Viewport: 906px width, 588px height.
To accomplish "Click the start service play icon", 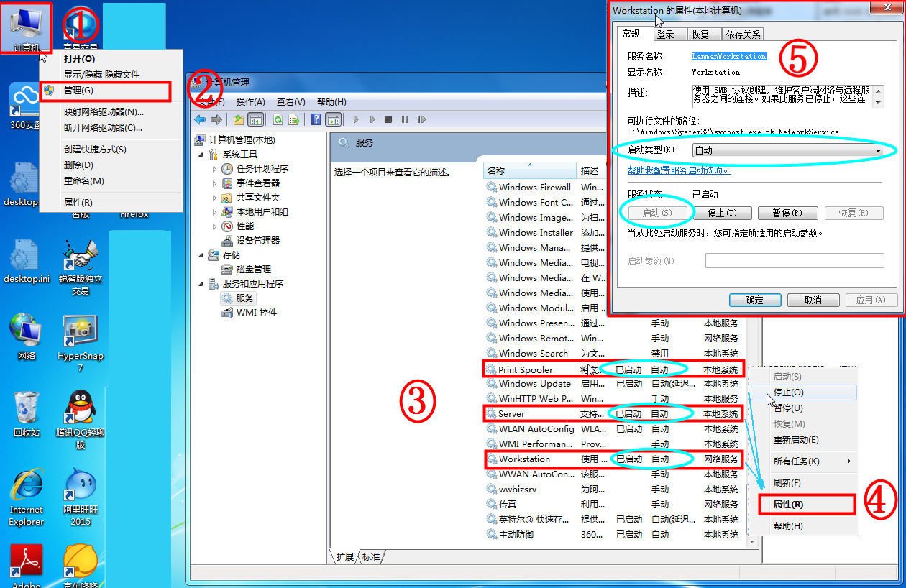I will [x=356, y=120].
